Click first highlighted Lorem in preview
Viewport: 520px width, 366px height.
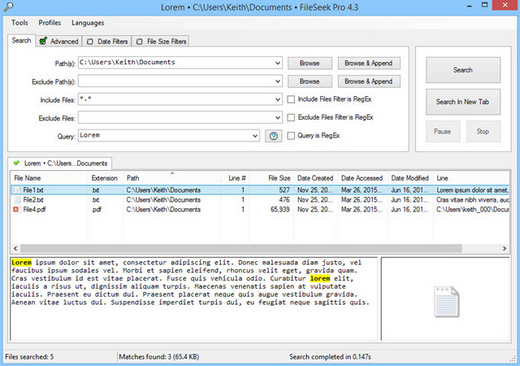click(x=21, y=262)
